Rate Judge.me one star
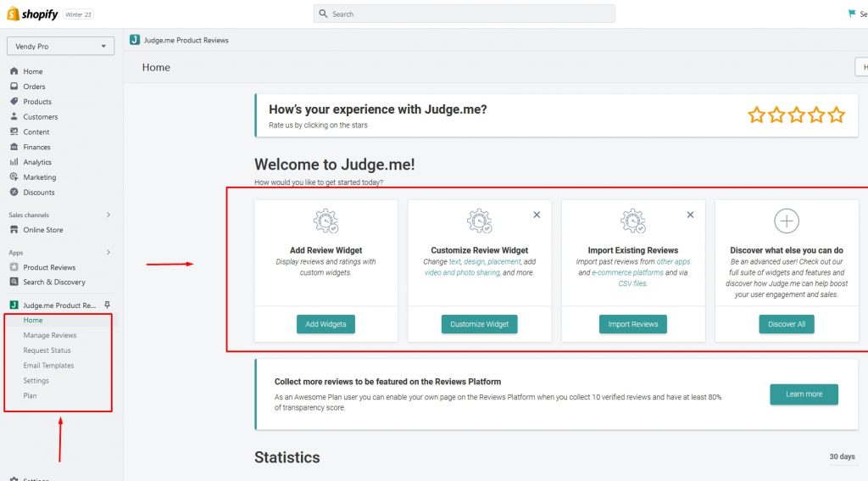This screenshot has height=481, width=868. (x=757, y=115)
